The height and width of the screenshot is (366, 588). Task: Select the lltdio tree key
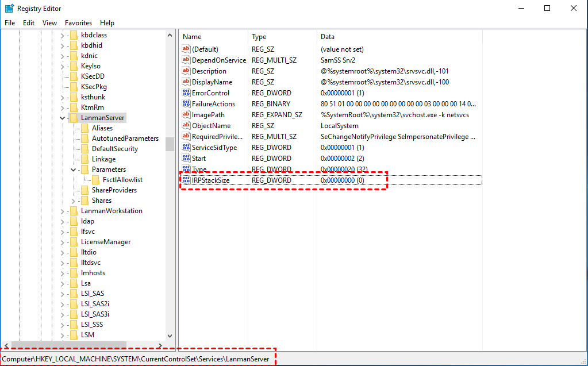(x=89, y=252)
